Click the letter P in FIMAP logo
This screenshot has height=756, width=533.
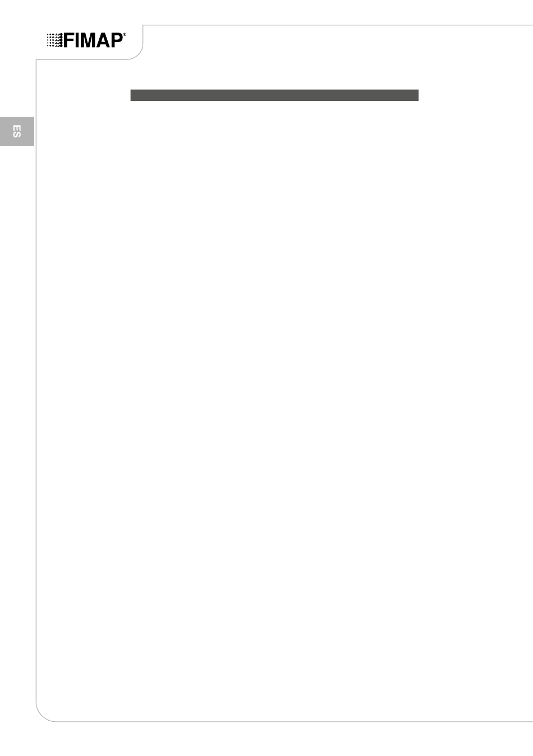click(116, 40)
